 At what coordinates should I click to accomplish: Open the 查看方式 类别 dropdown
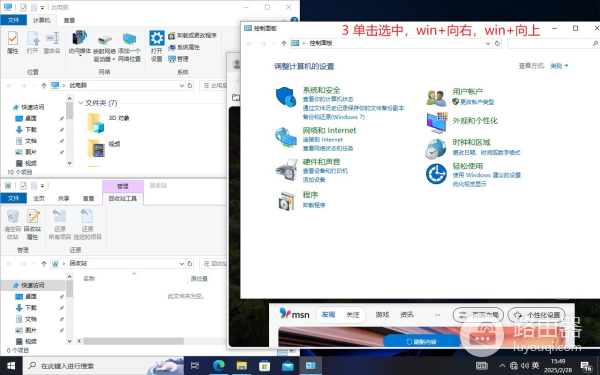(x=559, y=66)
